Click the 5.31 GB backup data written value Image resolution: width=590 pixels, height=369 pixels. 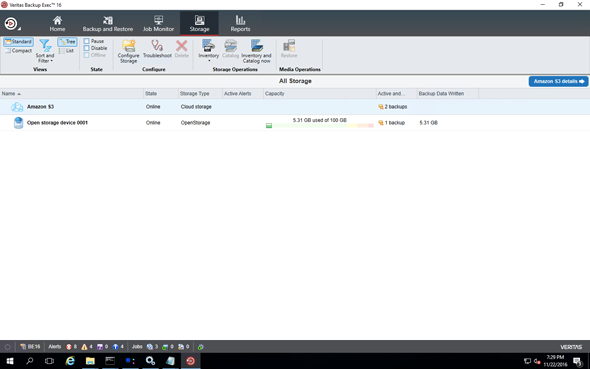tap(428, 123)
